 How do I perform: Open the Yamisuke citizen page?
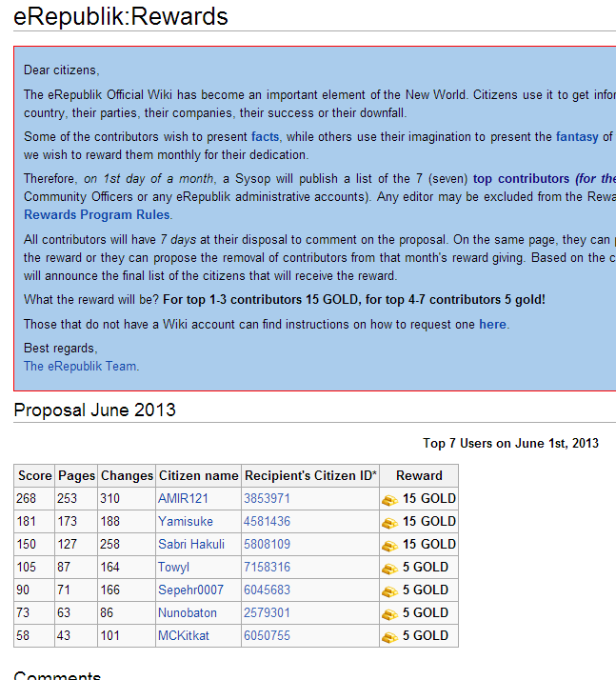pyautogui.click(x=186, y=521)
